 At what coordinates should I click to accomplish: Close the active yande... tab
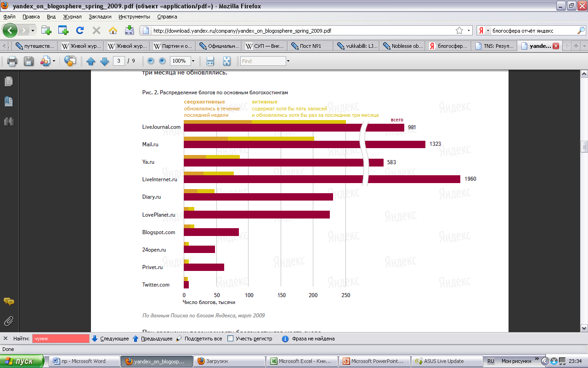(556, 46)
